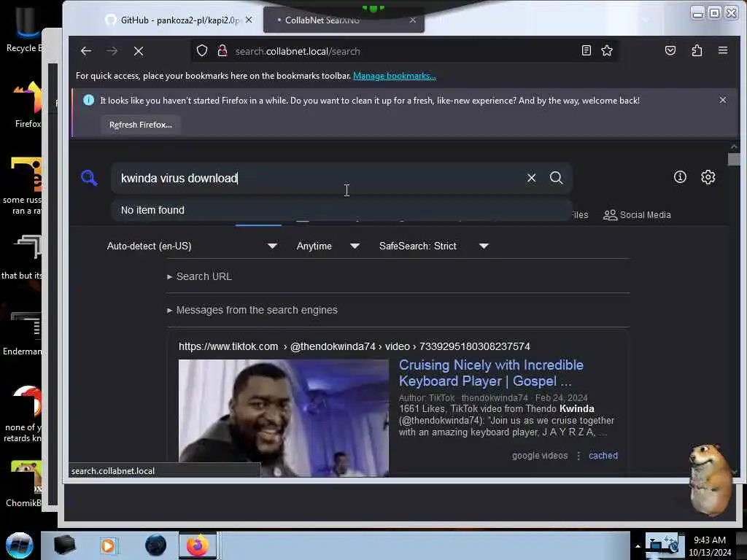Click the tiktok.com result URL
The height and width of the screenshot is (560, 747).
coord(355,346)
